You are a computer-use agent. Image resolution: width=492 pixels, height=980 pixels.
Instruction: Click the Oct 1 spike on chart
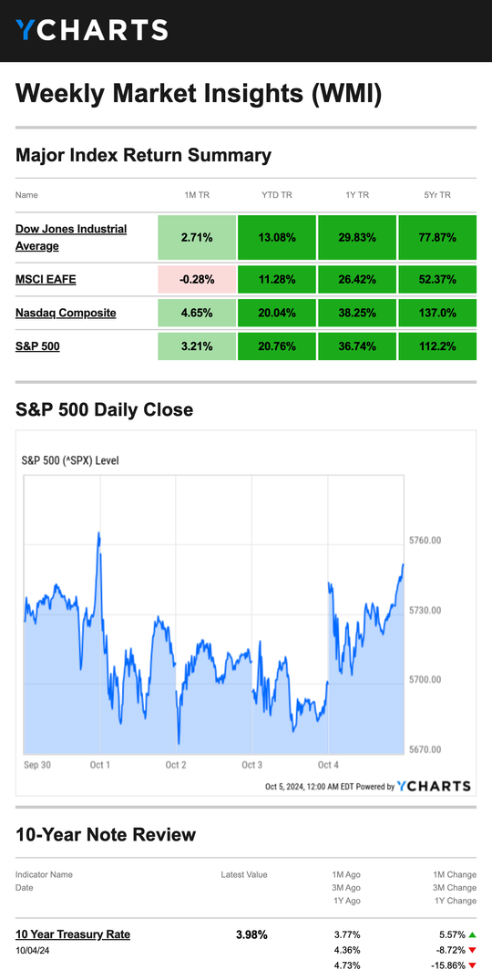98,535
